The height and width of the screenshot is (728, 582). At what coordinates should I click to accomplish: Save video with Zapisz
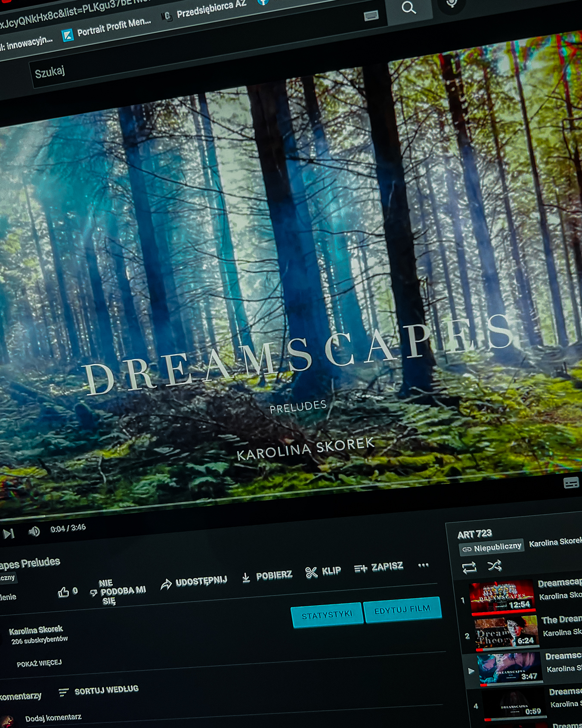(378, 567)
